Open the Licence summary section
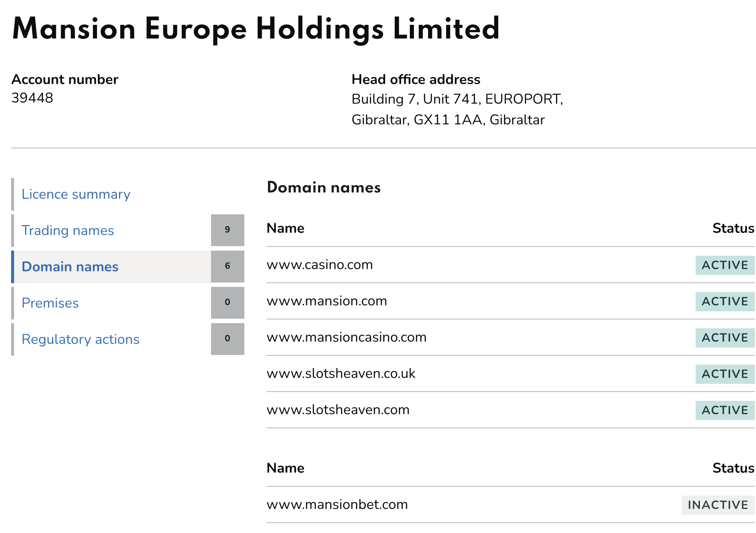The image size is (756, 533). (76, 194)
